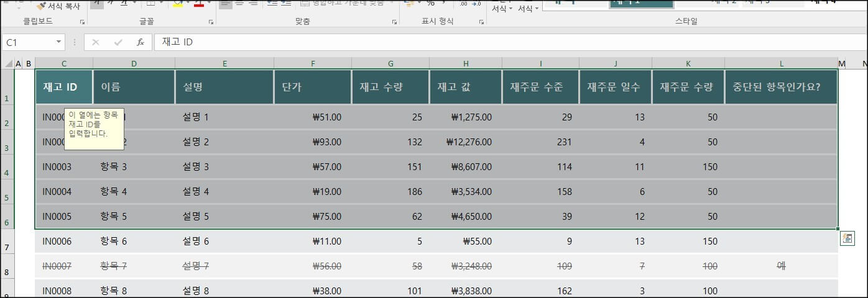Select price cell ₩93.00

[x=313, y=142]
